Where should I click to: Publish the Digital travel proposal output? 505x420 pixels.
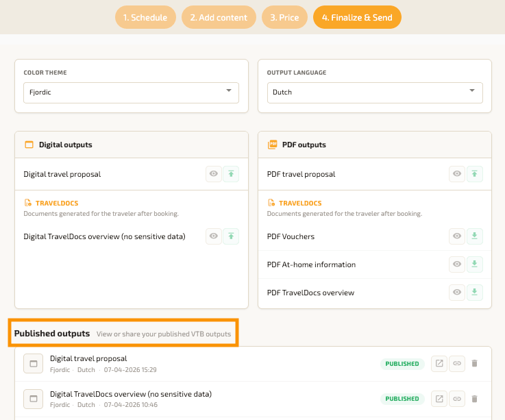[231, 174]
